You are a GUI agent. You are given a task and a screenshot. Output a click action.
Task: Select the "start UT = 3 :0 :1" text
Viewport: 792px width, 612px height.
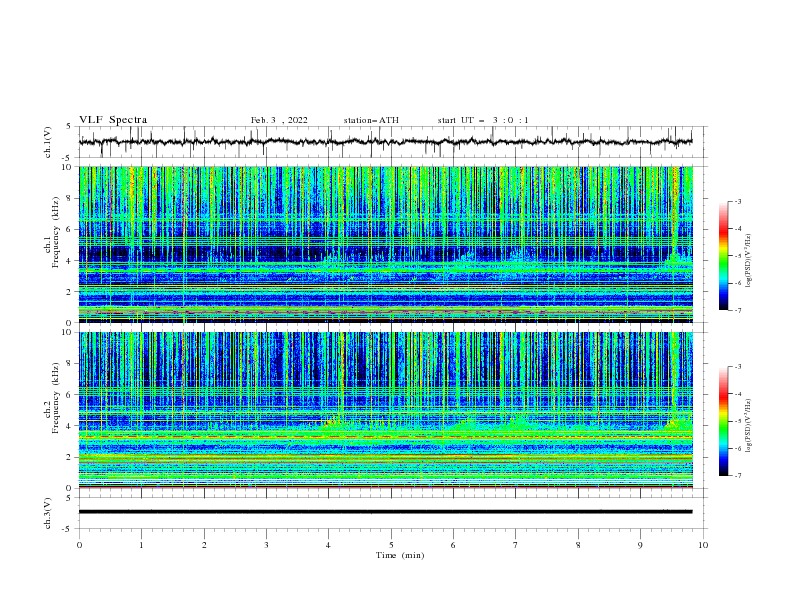[x=483, y=120]
